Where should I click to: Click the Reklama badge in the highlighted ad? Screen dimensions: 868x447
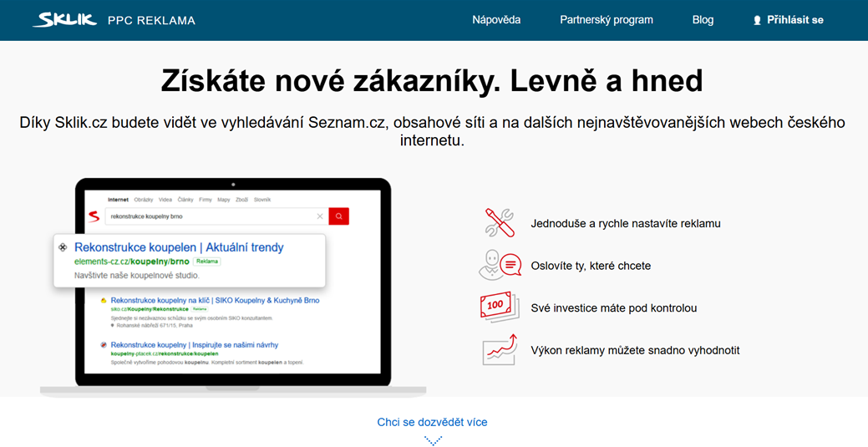pos(208,262)
